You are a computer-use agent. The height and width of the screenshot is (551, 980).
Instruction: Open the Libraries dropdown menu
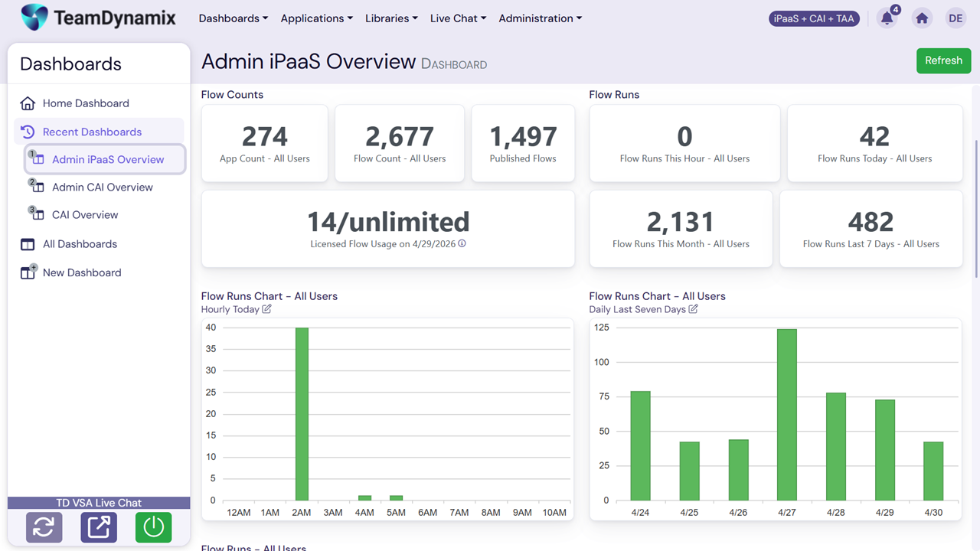point(391,18)
